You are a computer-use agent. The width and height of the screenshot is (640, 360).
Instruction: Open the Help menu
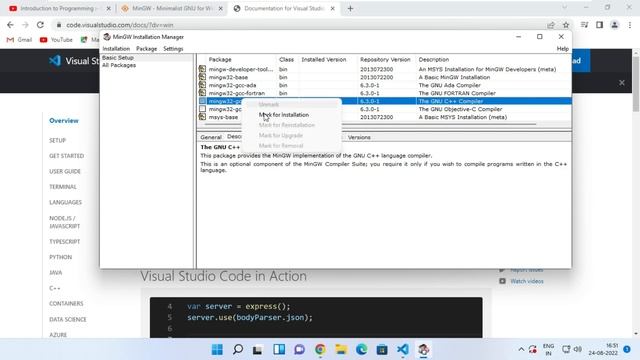pyautogui.click(x=562, y=49)
